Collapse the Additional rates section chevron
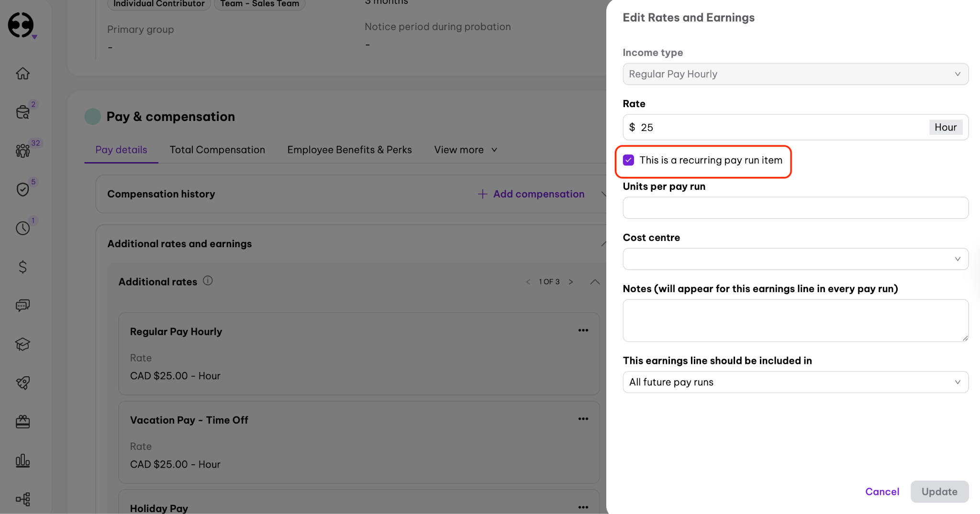980x514 pixels. pyautogui.click(x=595, y=282)
